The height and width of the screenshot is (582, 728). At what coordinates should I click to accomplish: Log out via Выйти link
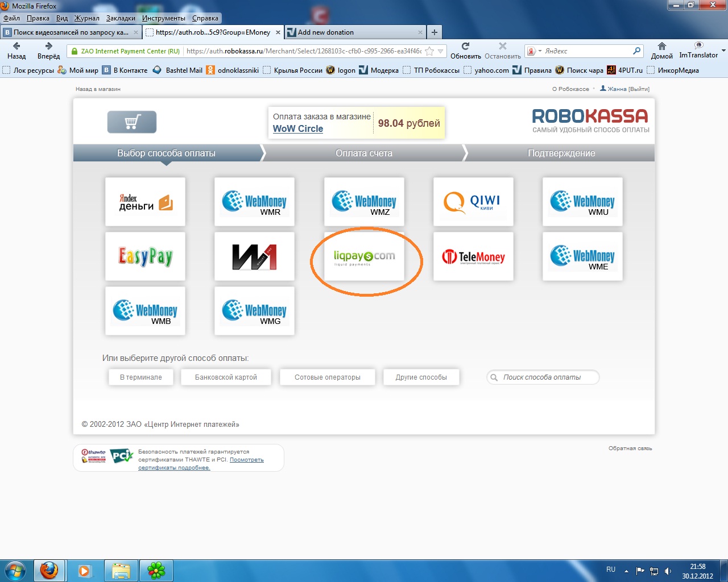(639, 89)
